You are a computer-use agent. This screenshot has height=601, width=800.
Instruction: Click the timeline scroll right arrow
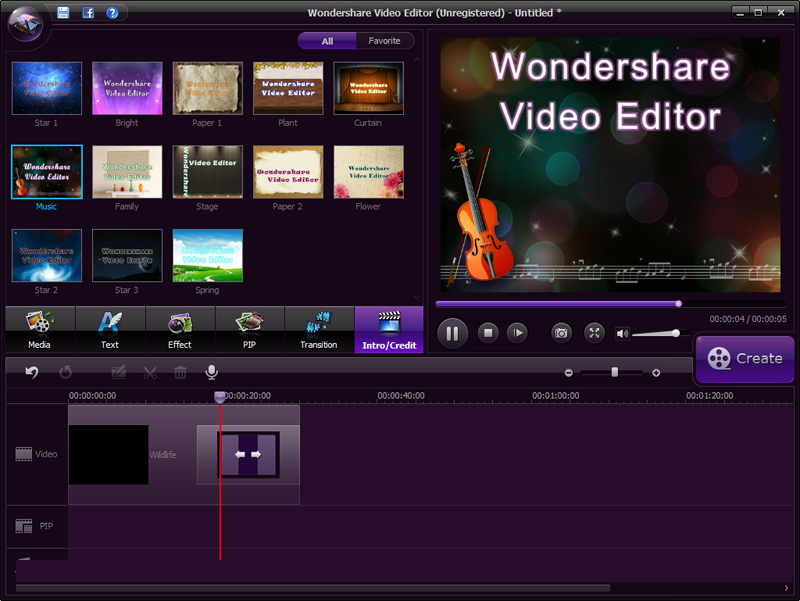pyautogui.click(x=786, y=588)
